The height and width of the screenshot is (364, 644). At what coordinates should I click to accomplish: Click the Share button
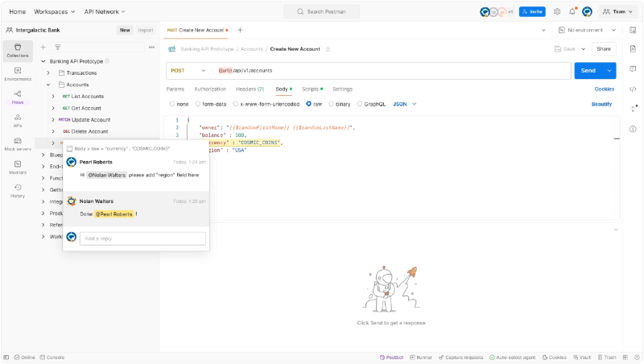(x=603, y=49)
